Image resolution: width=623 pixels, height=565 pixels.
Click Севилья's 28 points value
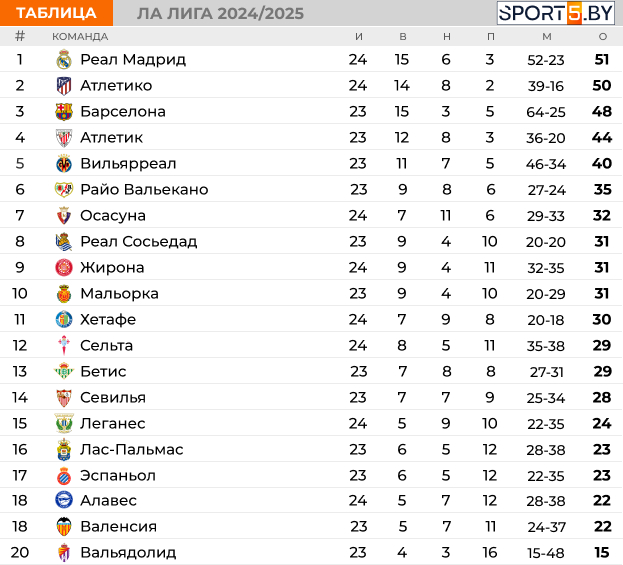click(x=602, y=397)
